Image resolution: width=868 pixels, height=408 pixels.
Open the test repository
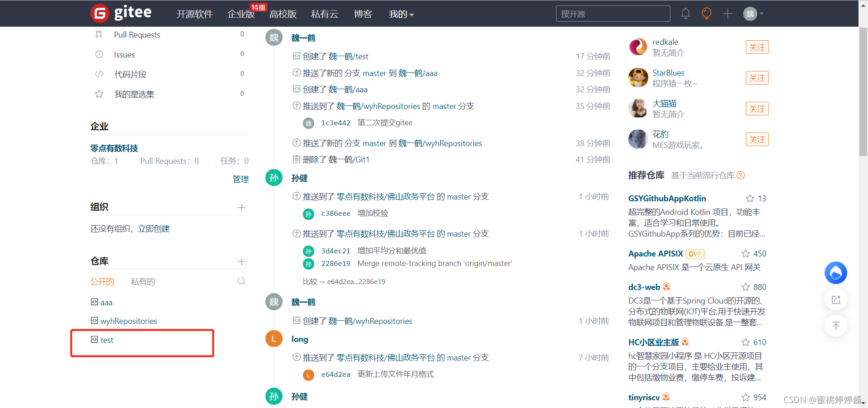point(107,340)
